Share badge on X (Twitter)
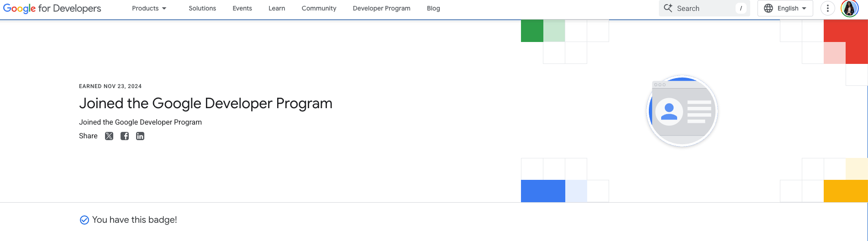The height and width of the screenshot is (241, 868). [109, 136]
